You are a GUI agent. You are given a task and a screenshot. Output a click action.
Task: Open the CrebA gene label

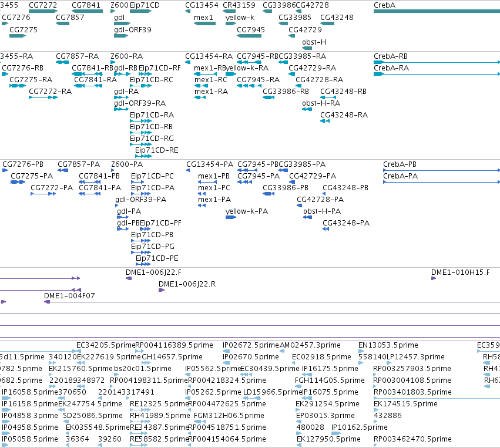[x=384, y=5]
